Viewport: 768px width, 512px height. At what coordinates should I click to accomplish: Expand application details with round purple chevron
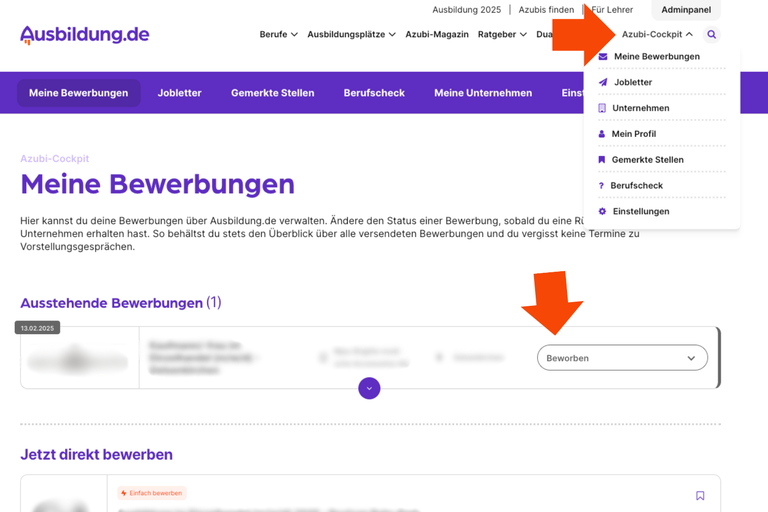(369, 388)
